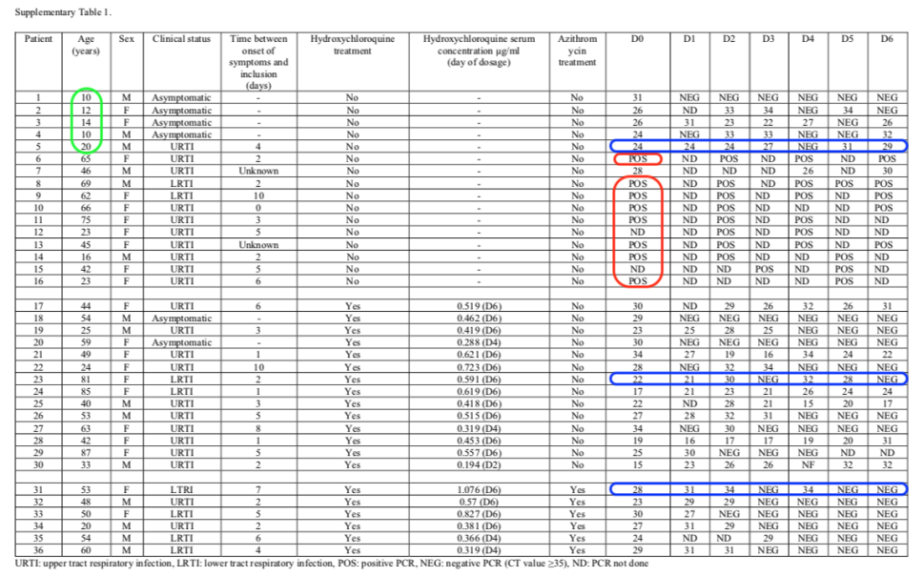
Task: Click the "D6" column header
Action: pos(885,39)
